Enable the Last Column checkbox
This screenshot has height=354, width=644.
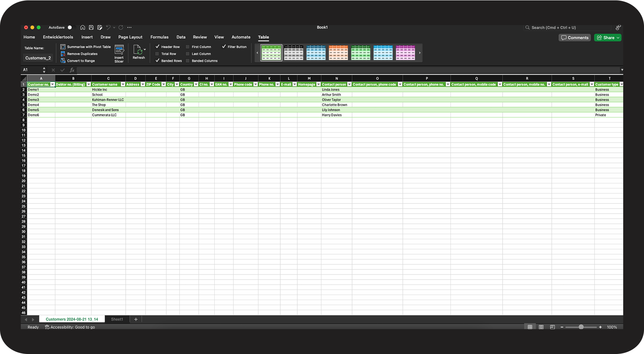point(188,54)
